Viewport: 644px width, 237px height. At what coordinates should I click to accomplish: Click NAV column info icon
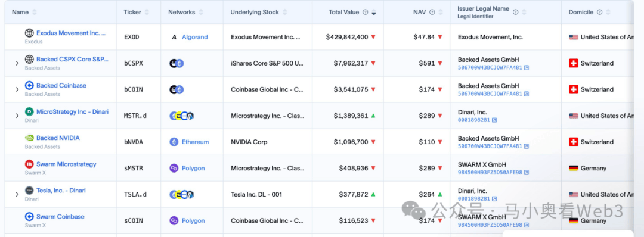click(x=432, y=13)
